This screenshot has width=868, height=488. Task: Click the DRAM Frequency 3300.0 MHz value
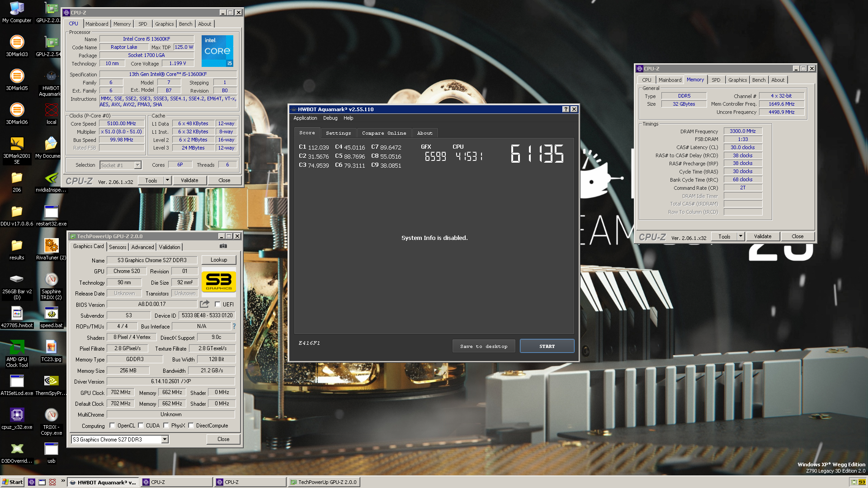(x=743, y=131)
